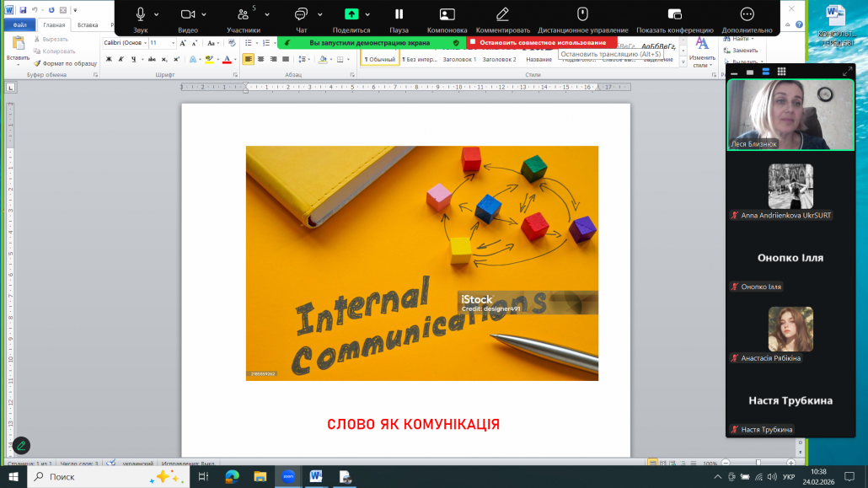Expand the font size dropdown

[172, 42]
